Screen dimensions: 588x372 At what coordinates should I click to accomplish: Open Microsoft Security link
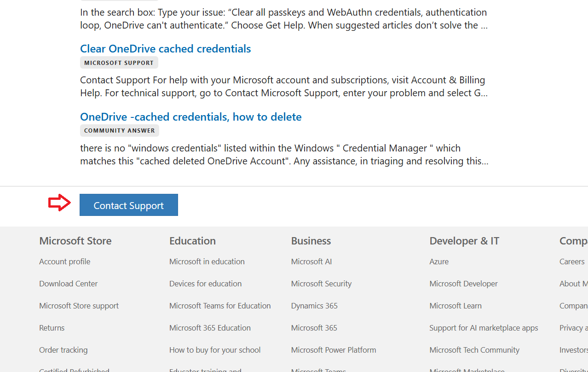322,284
